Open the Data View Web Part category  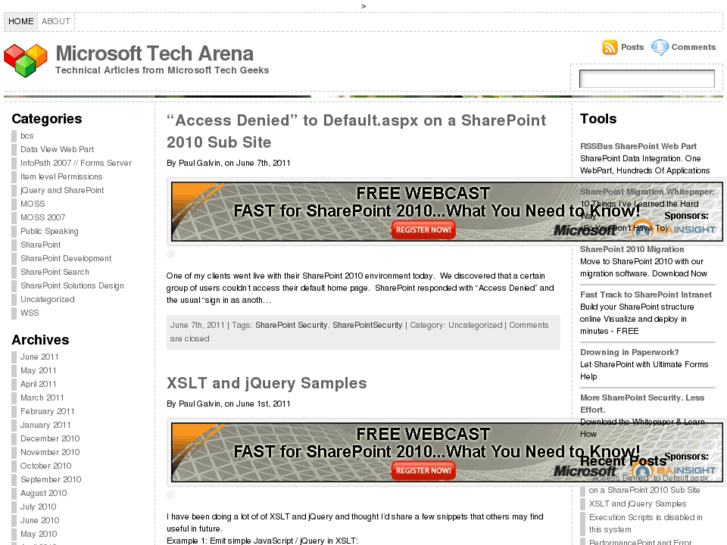57,149
